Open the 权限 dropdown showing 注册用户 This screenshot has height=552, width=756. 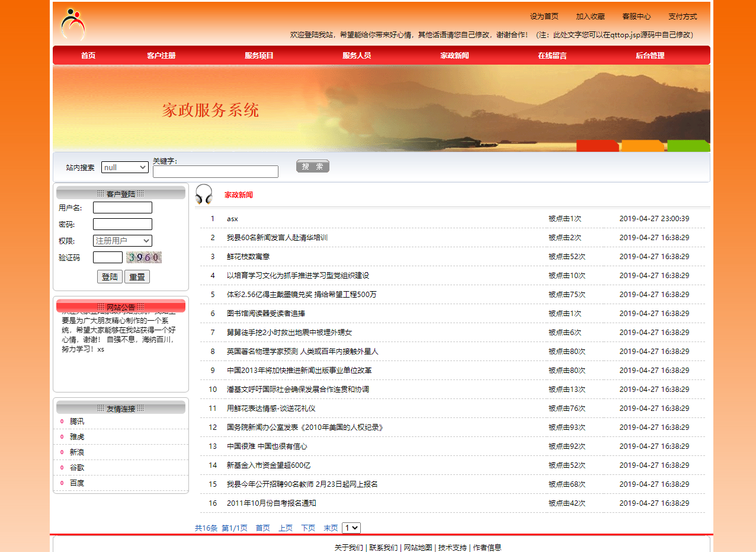coord(123,241)
